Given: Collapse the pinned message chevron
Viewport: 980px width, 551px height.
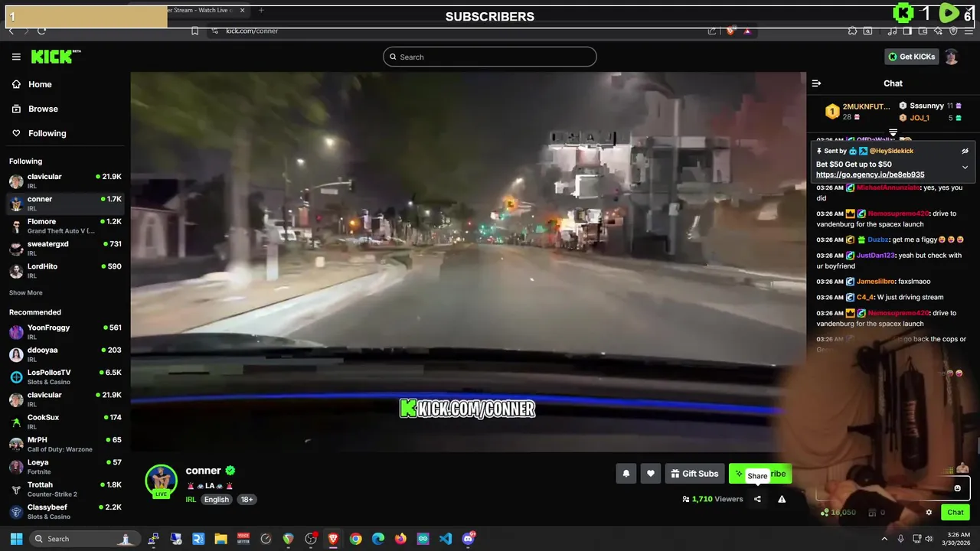Looking at the screenshot, I should click(965, 167).
